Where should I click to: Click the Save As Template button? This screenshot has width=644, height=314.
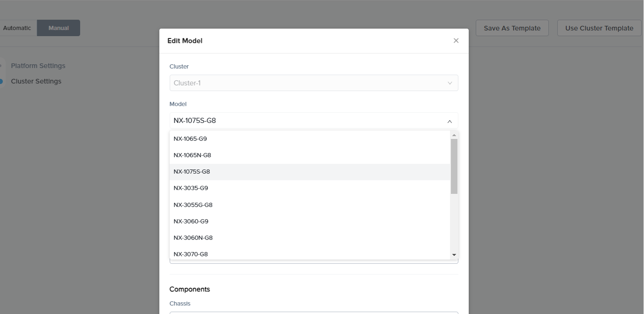click(x=512, y=28)
